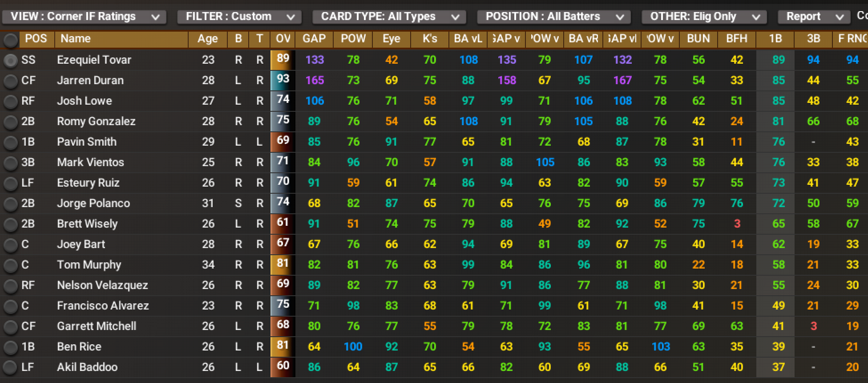Click the name Garrett Mitchell
The height and width of the screenshot is (383, 868).
(97, 326)
